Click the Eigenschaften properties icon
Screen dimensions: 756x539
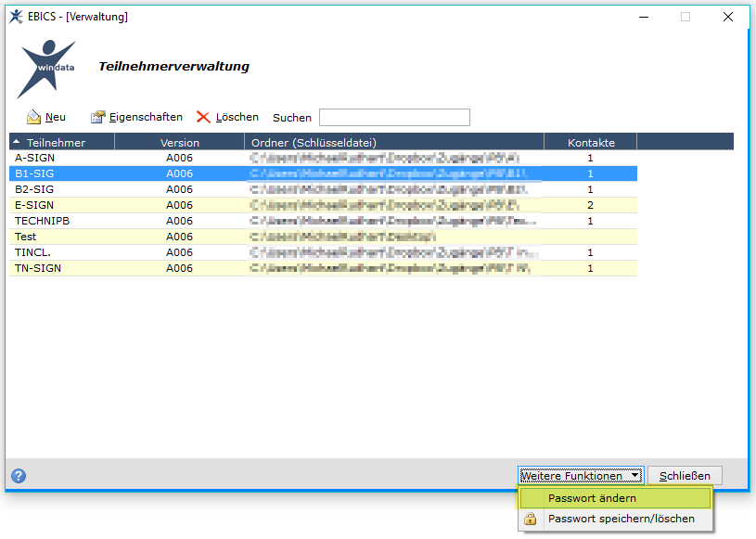pos(98,117)
